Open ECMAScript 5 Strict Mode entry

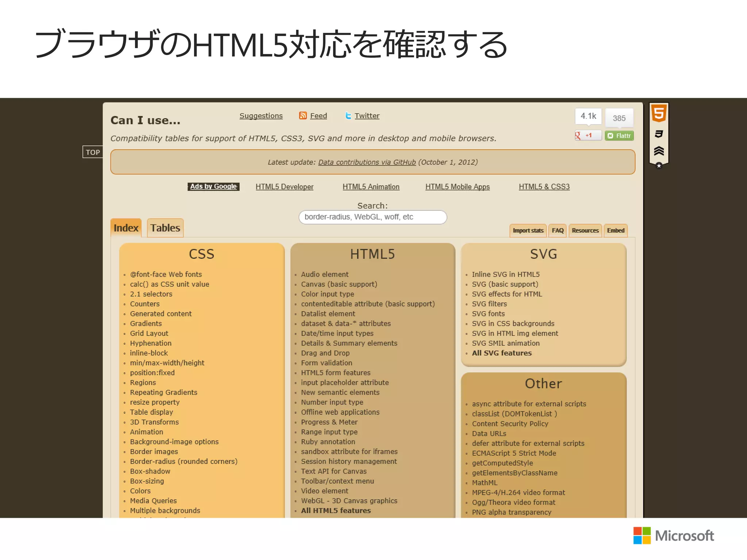pos(514,453)
